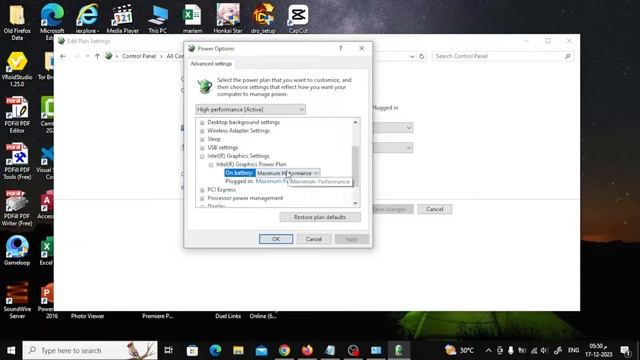This screenshot has width=640, height=360.
Task: Launch CapCut desktop shortcut
Action: [x=298, y=19]
